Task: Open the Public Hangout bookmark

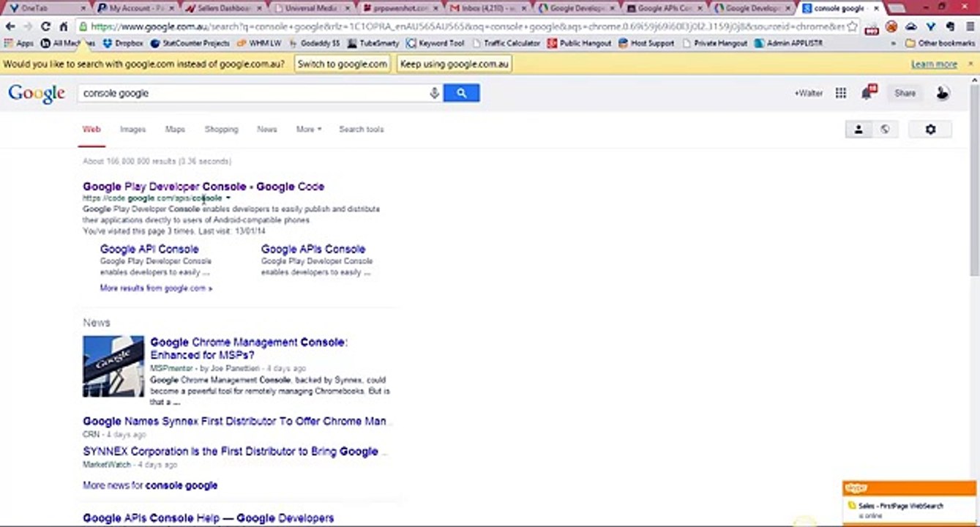Action: (580, 43)
